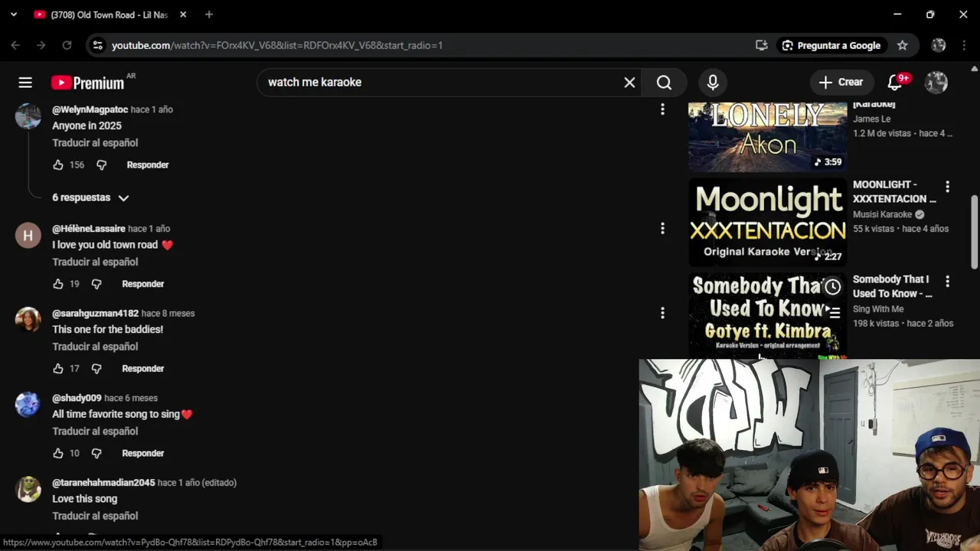Image resolution: width=980 pixels, height=551 pixels.
Task: Click Preguntar a Google button
Action: pos(831,46)
